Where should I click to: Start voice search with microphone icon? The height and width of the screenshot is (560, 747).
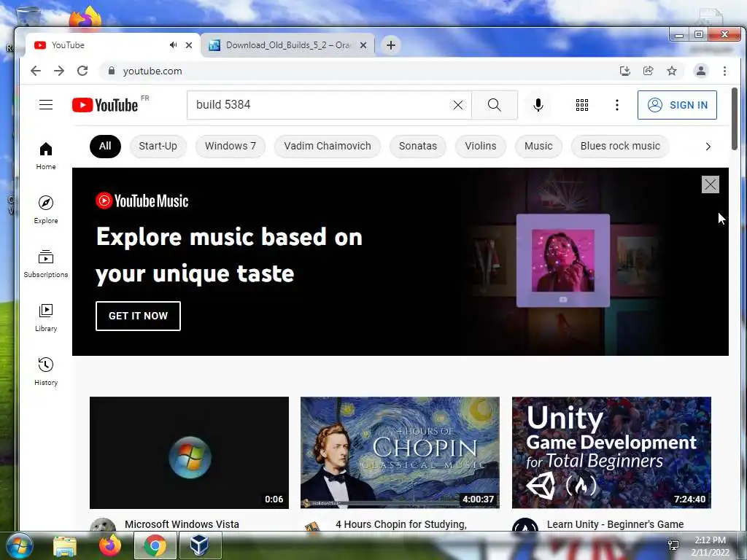pyautogui.click(x=538, y=105)
